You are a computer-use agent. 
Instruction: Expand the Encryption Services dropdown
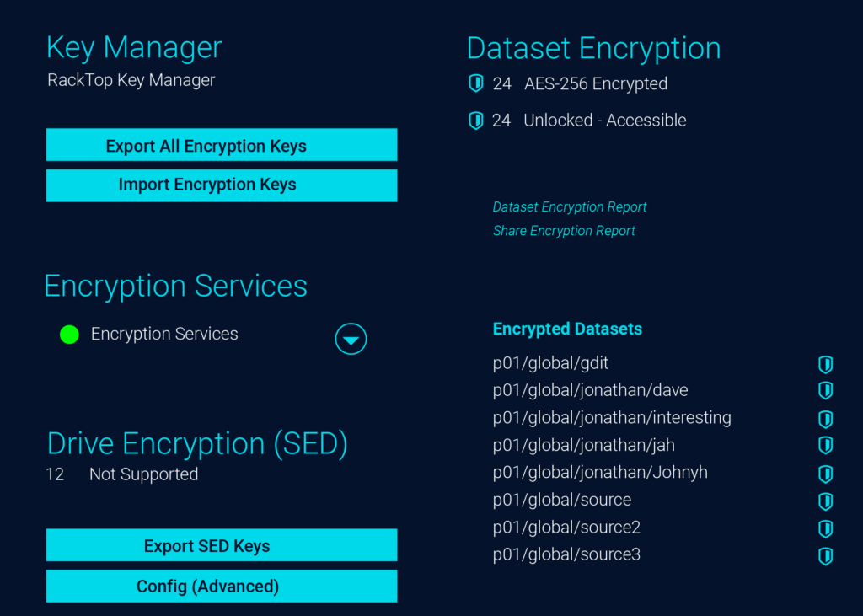[x=351, y=339]
